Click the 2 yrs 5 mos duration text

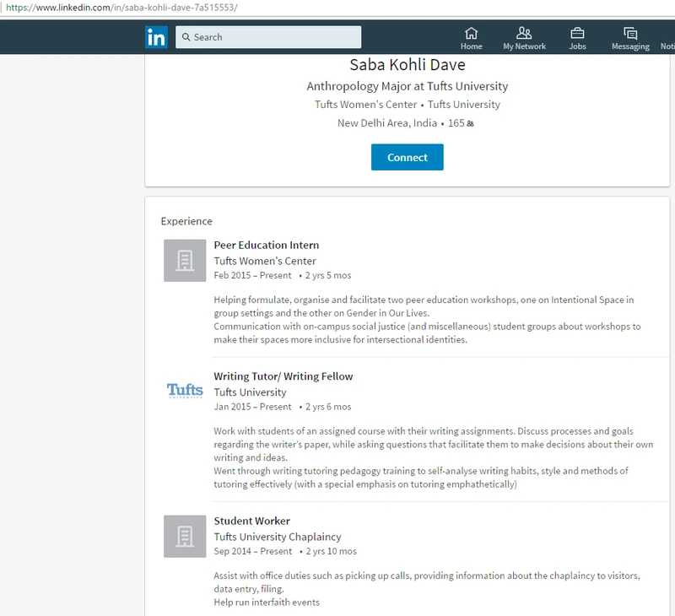[x=328, y=275]
